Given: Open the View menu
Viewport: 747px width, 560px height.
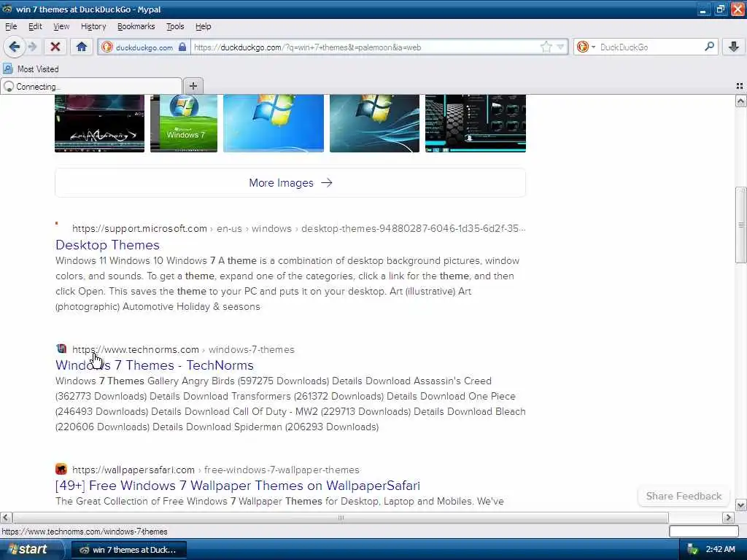Looking at the screenshot, I should click(61, 26).
